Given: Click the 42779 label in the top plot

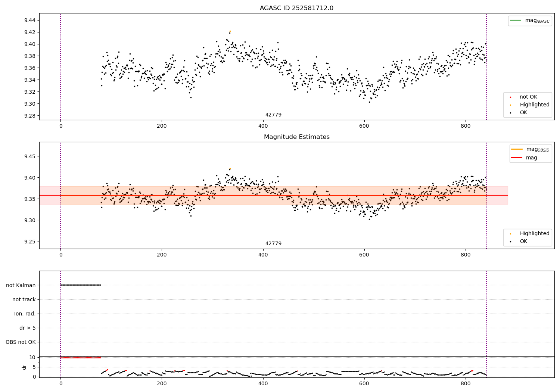Looking at the screenshot, I should (273, 115).
